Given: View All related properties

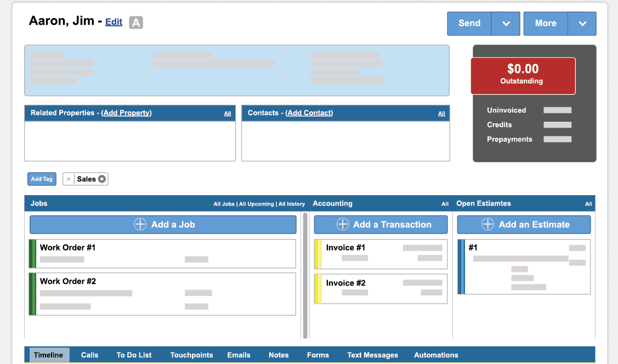Looking at the screenshot, I should (x=228, y=113).
